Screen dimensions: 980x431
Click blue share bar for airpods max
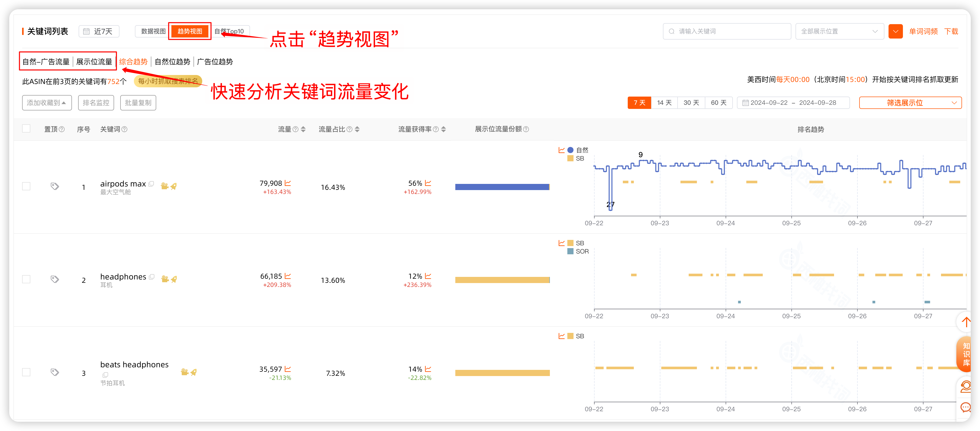[502, 187]
